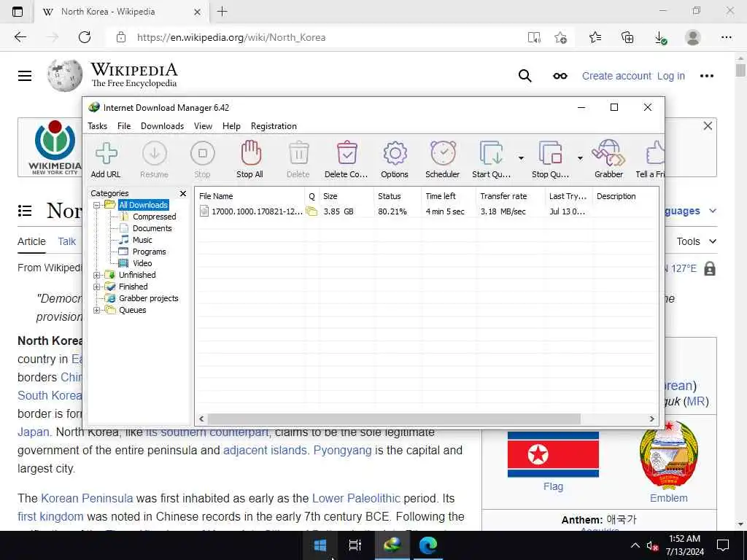Expand the Queues tree node
This screenshot has width=747, height=560.
click(x=97, y=310)
